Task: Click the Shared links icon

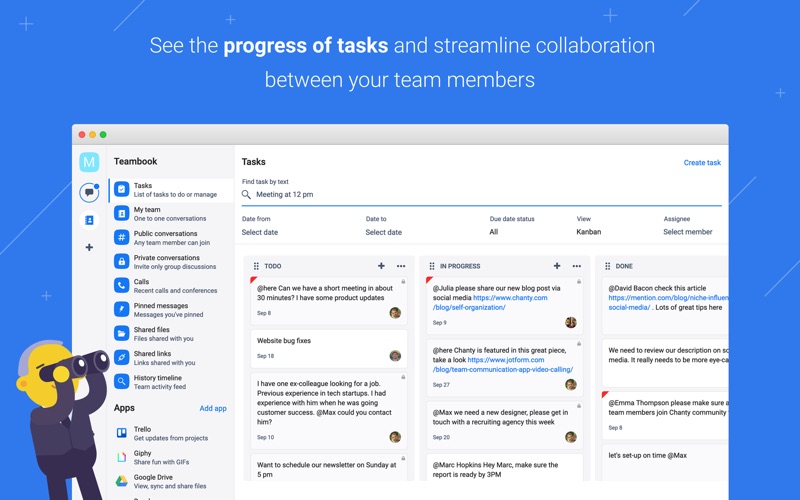Action: tap(121, 358)
